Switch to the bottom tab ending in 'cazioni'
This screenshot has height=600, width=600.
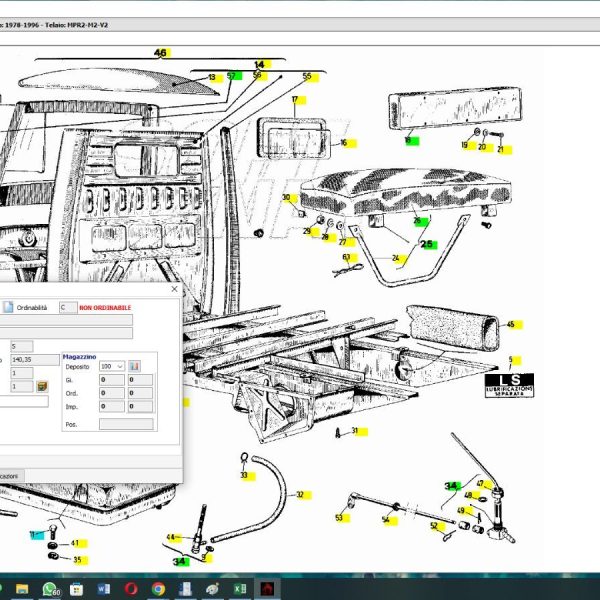(x=10, y=476)
